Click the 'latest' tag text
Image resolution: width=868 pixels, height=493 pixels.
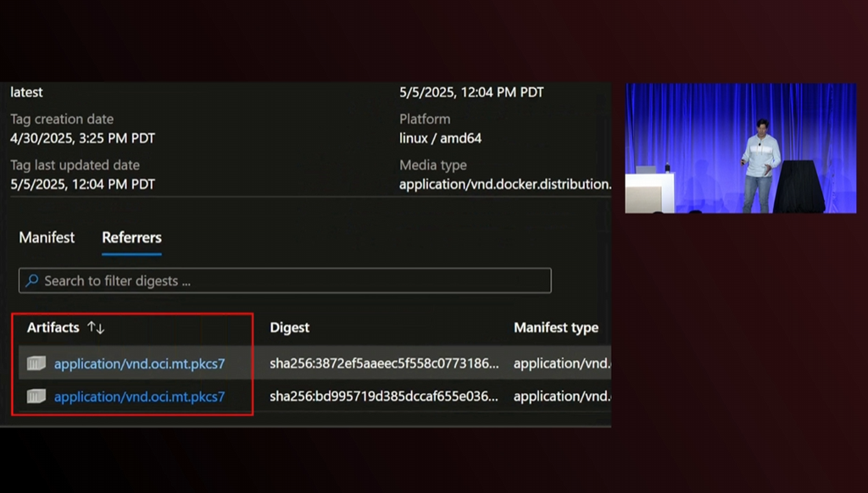tap(26, 92)
